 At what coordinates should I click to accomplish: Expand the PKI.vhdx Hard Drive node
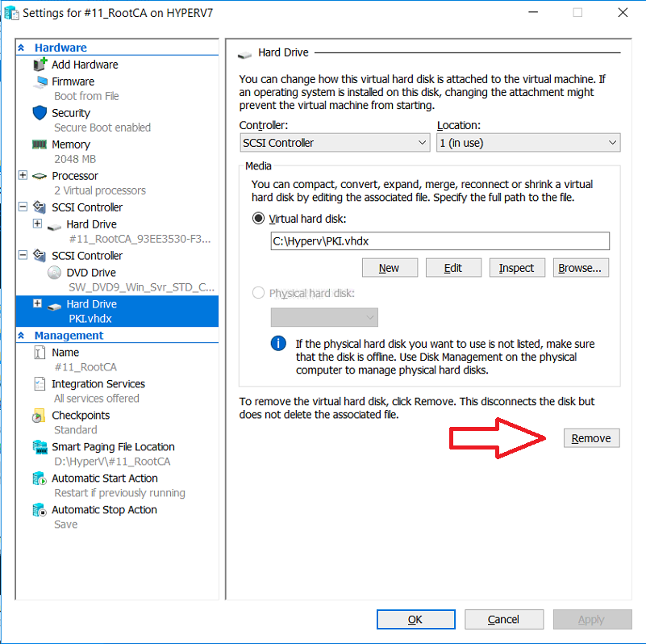click(x=37, y=303)
